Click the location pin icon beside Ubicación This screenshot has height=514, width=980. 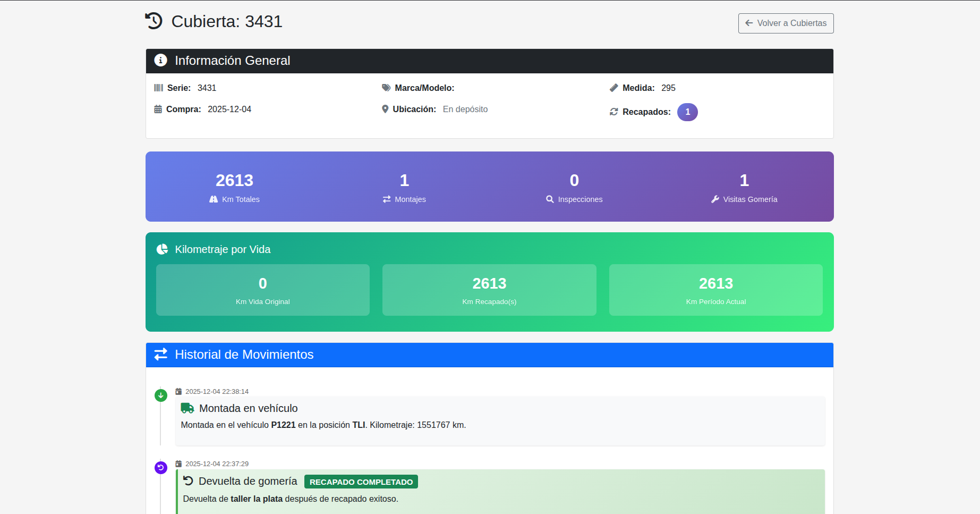pyautogui.click(x=385, y=109)
